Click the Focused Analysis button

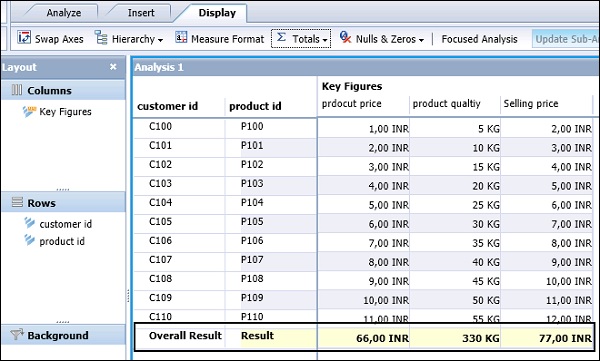[479, 39]
